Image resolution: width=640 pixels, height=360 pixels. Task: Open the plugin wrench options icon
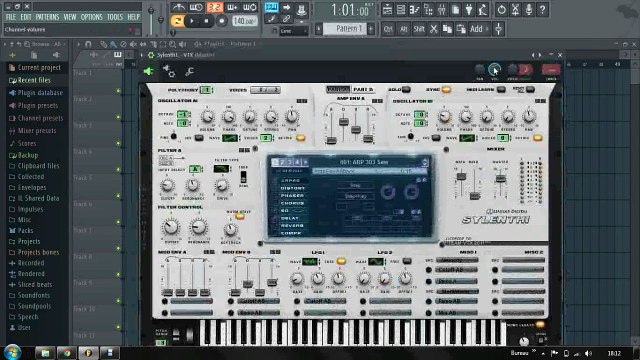point(189,72)
